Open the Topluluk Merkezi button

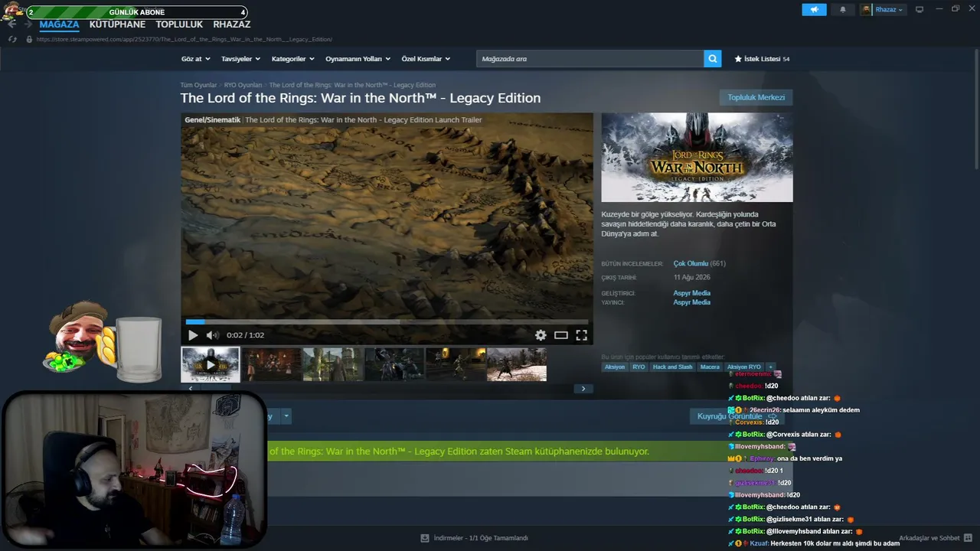[x=756, y=97]
